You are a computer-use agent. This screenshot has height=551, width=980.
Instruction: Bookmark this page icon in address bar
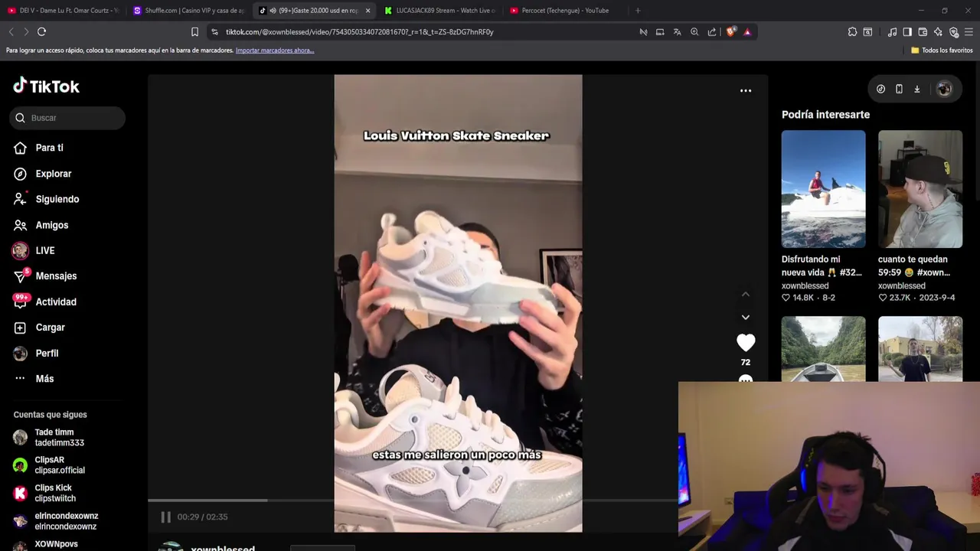tap(194, 32)
